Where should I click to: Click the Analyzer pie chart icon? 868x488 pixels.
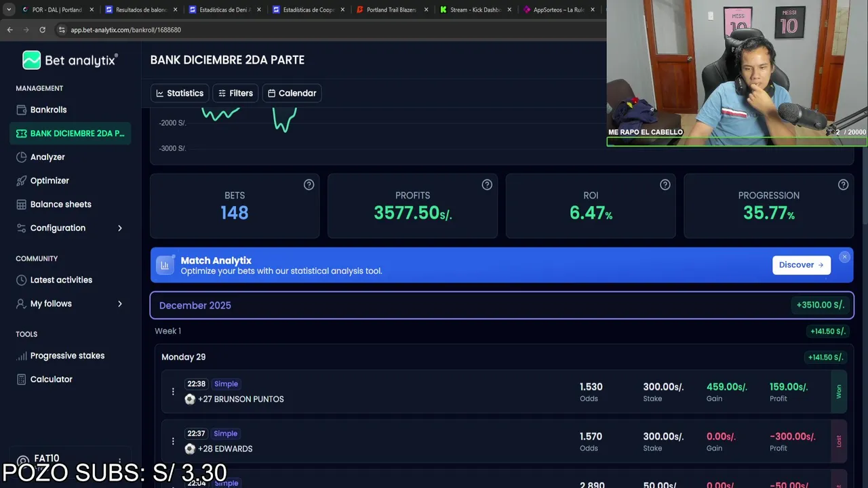tap(21, 157)
